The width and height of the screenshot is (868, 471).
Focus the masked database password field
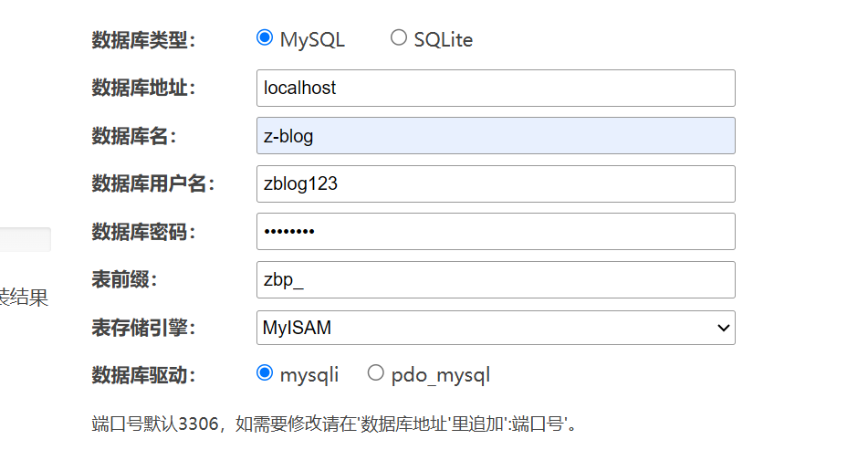[496, 231]
